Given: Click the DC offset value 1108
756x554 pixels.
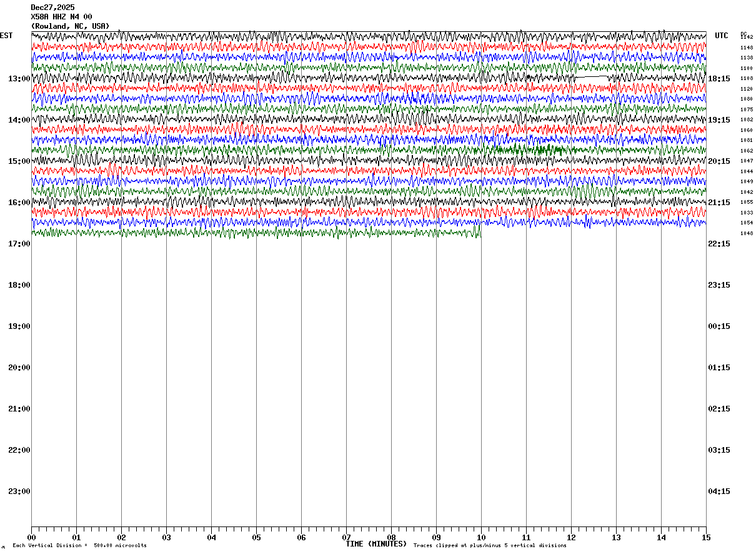Looking at the screenshot, I should [747, 78].
